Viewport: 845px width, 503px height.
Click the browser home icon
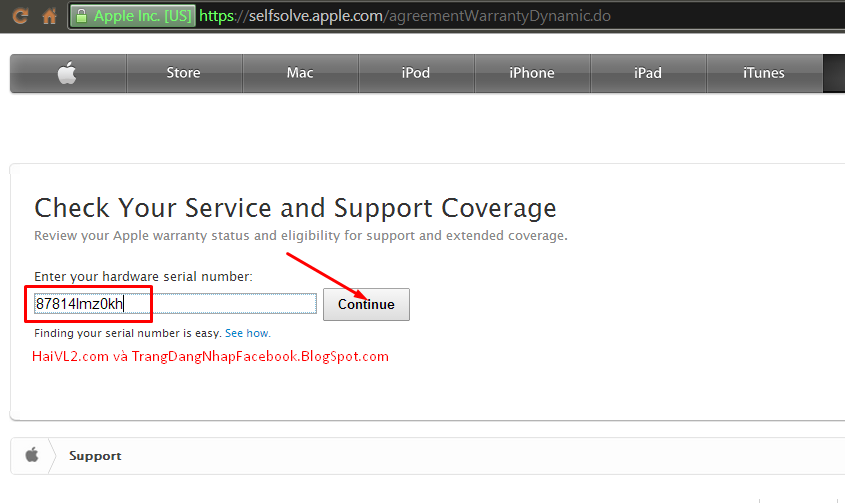click(x=50, y=16)
